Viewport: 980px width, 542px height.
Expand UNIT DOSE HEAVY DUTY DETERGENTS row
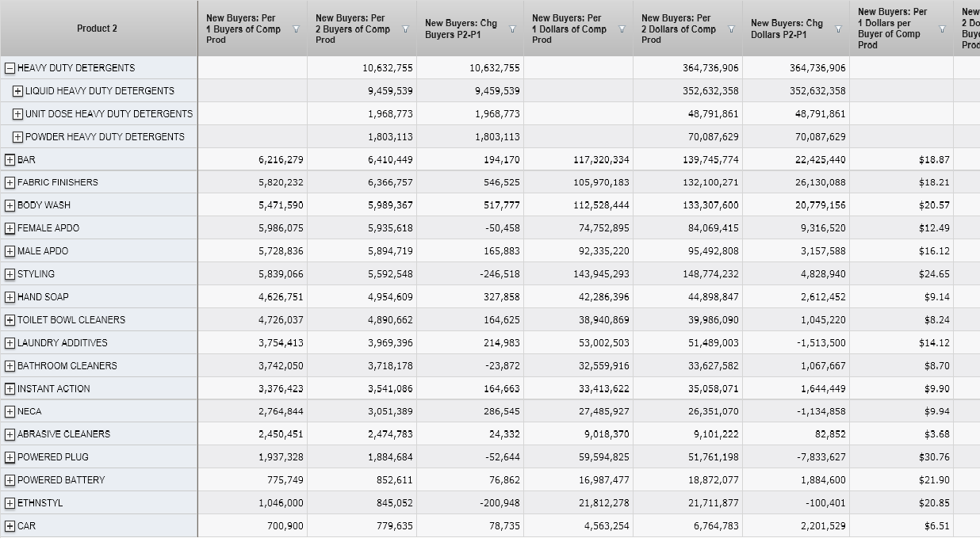click(x=18, y=114)
